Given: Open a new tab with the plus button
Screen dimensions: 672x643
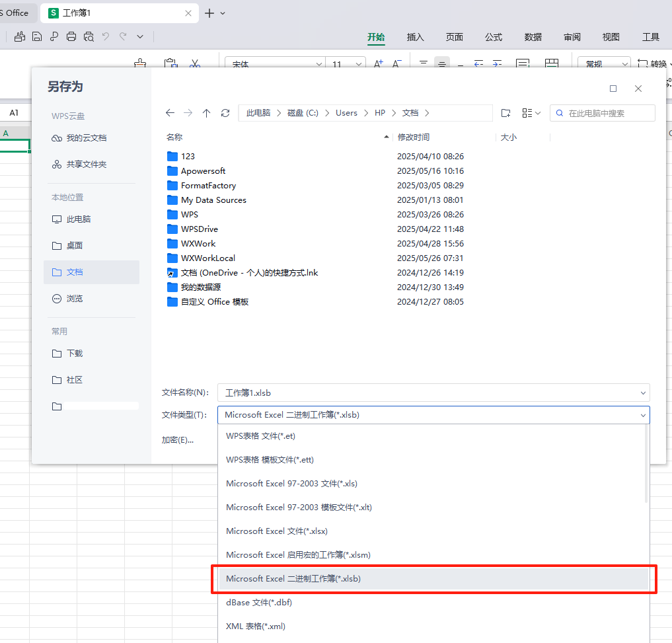Looking at the screenshot, I should point(209,13).
